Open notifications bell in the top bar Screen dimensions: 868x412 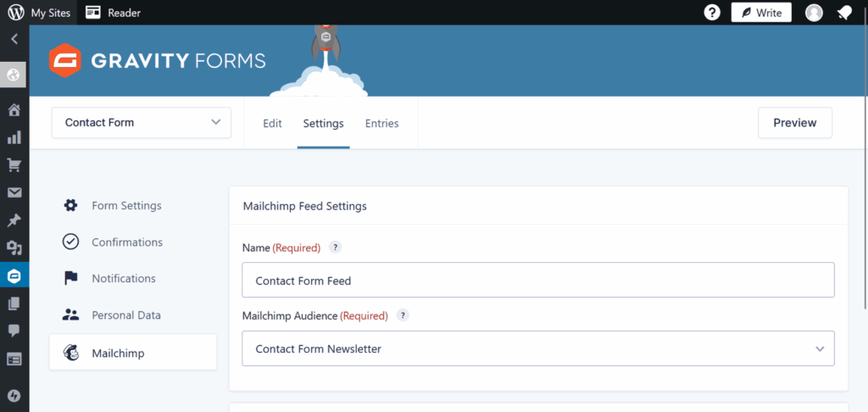(844, 13)
